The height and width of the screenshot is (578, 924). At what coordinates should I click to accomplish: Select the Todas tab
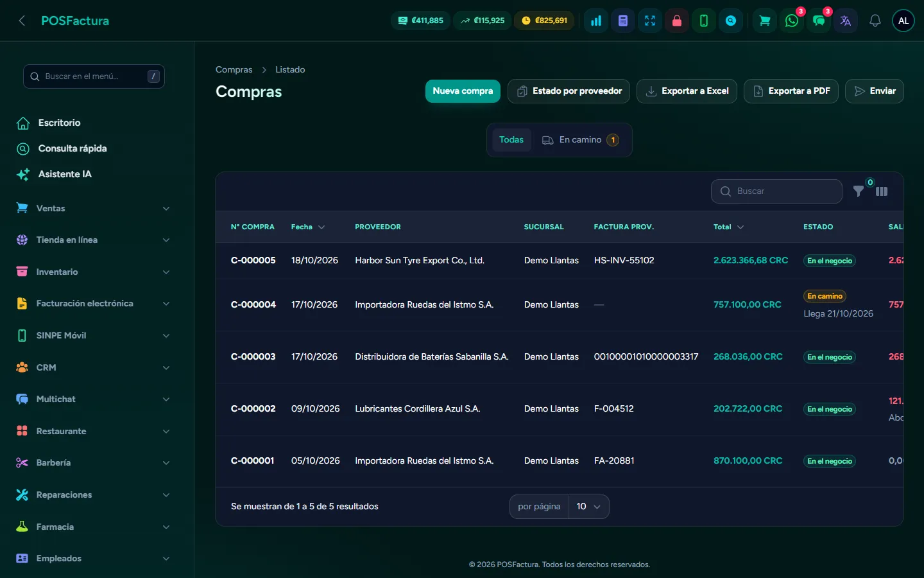tap(511, 140)
